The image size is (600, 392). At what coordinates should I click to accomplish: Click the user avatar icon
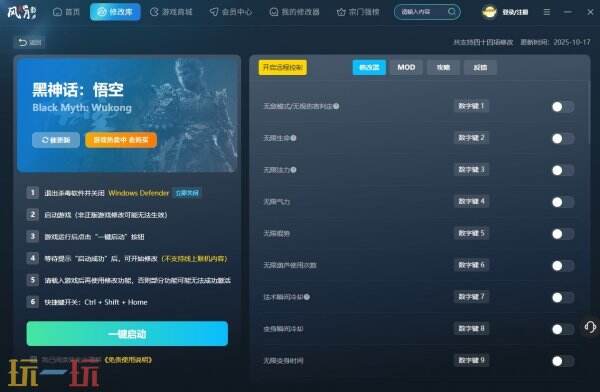pos(489,12)
